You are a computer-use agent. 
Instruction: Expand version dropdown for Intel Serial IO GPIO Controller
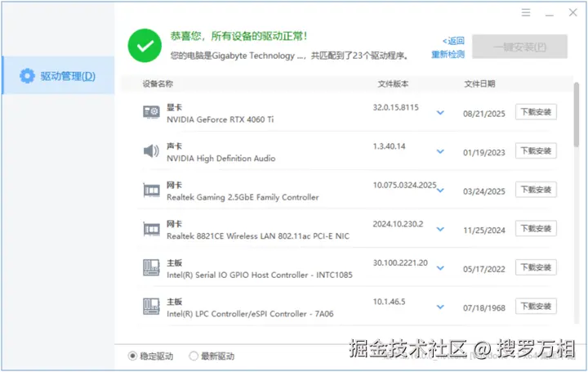tap(440, 268)
